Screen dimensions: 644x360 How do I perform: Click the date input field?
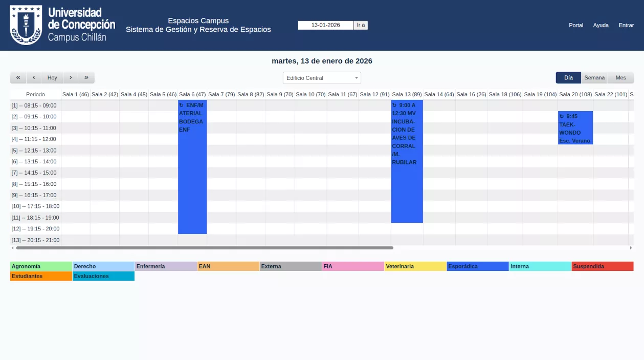tap(325, 25)
